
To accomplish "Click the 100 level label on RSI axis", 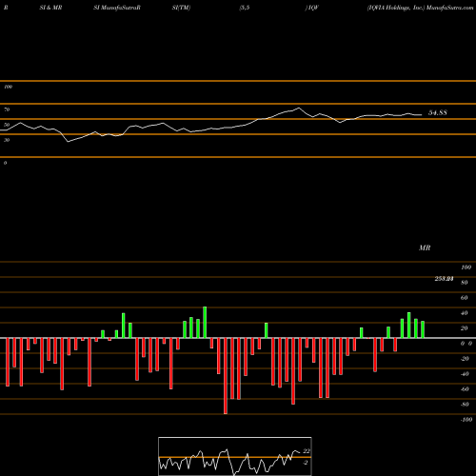I will pos(8,87).
